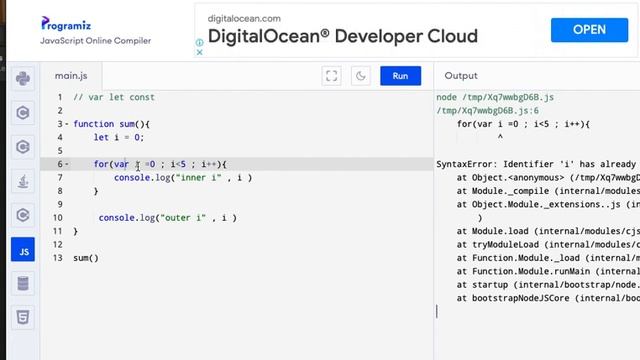Click the ad info icon

[200, 42]
